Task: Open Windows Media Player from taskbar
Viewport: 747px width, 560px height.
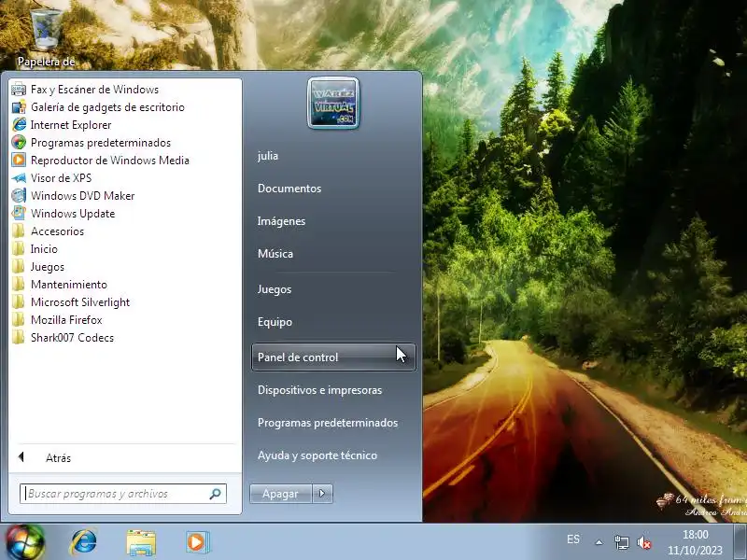Action: (198, 542)
